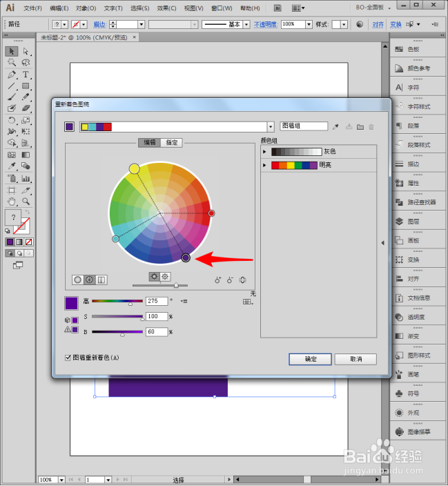
Task: Select the Eyedropper tool in the toolbox
Action: (12, 166)
